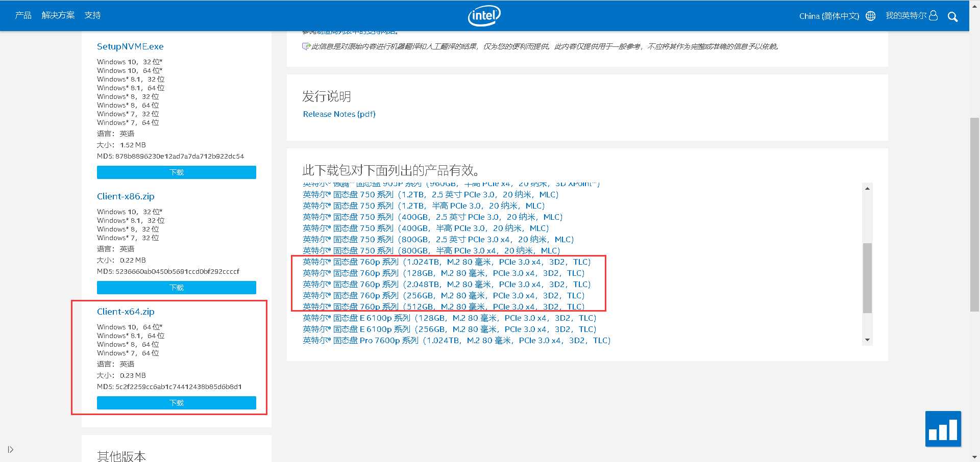Image resolution: width=980 pixels, height=462 pixels.
Task: Download Client-x64.zip with 下载 button
Action: click(x=177, y=403)
